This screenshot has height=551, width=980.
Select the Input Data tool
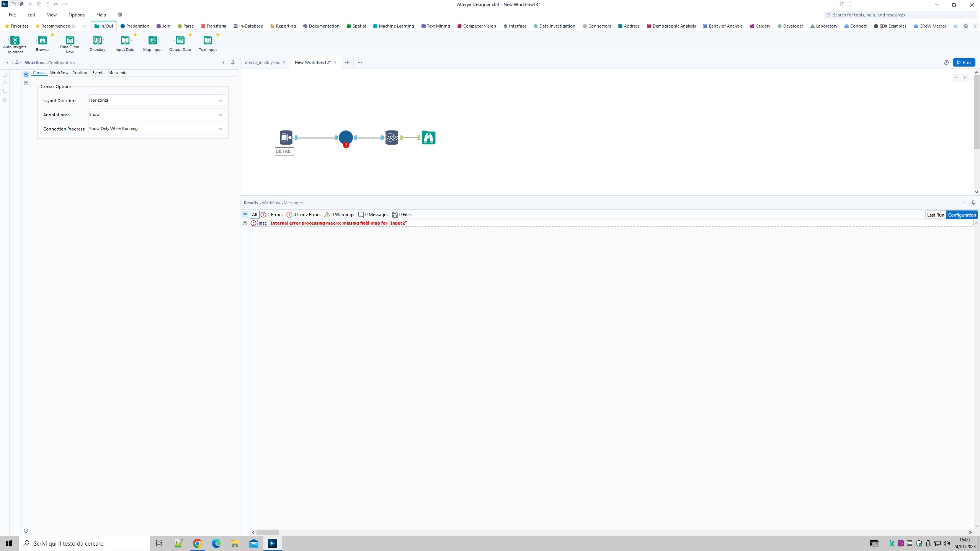point(125,41)
